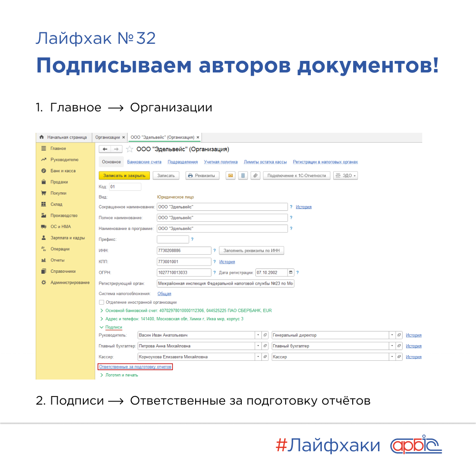Open Учетная политика tab link
The image size is (476, 476).
click(x=221, y=162)
